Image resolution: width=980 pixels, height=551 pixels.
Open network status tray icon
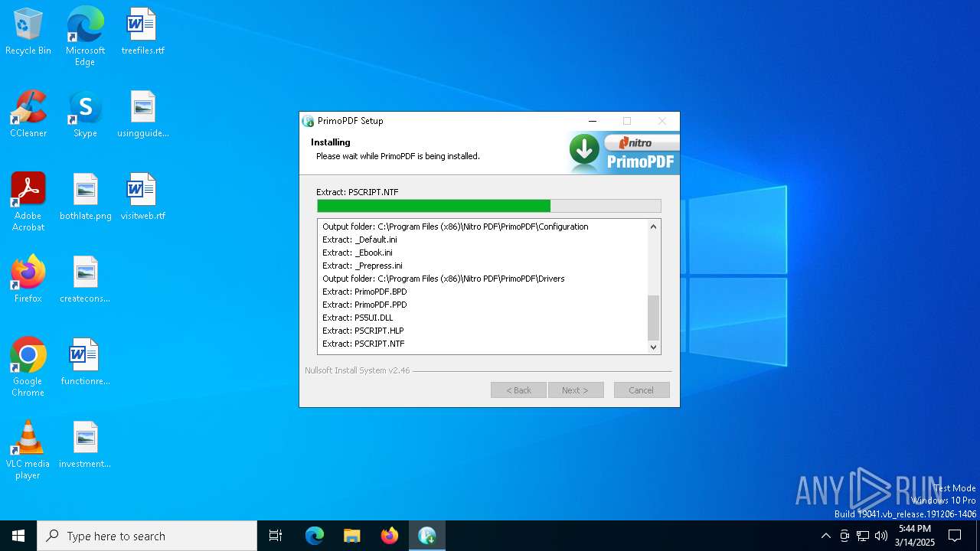click(863, 536)
